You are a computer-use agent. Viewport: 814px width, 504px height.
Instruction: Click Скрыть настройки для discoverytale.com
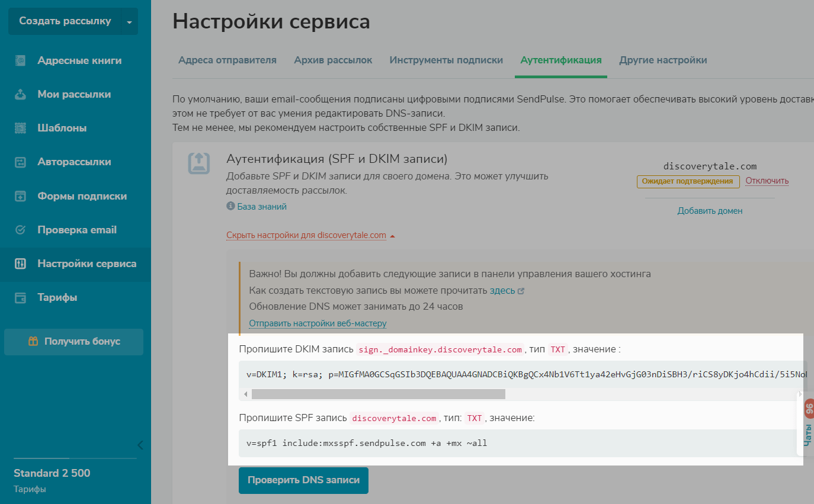point(306,235)
